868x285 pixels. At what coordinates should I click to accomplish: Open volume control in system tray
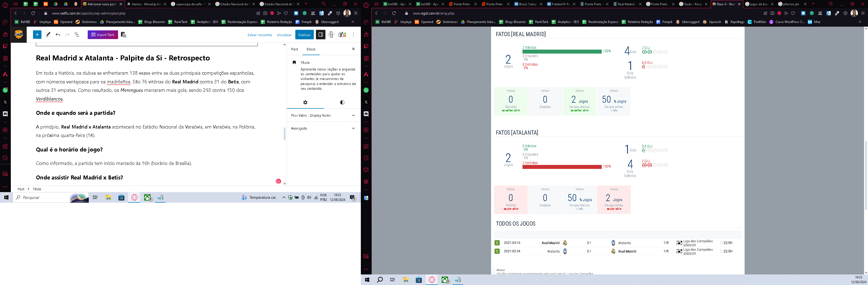(x=309, y=197)
